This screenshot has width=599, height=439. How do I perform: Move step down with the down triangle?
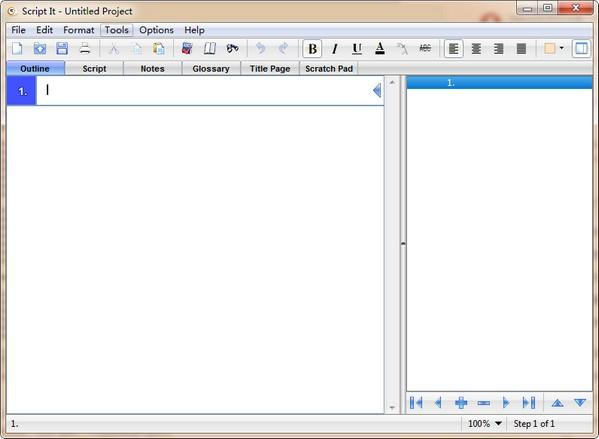(x=580, y=403)
